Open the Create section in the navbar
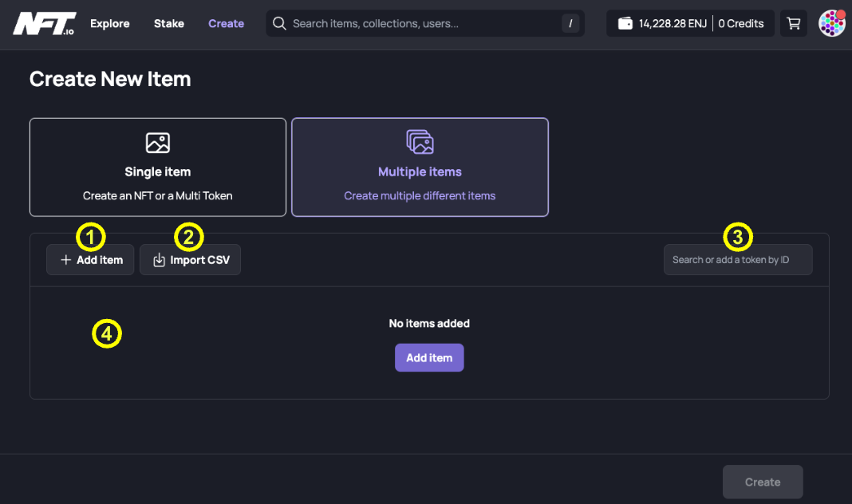852x504 pixels. pyautogui.click(x=226, y=23)
